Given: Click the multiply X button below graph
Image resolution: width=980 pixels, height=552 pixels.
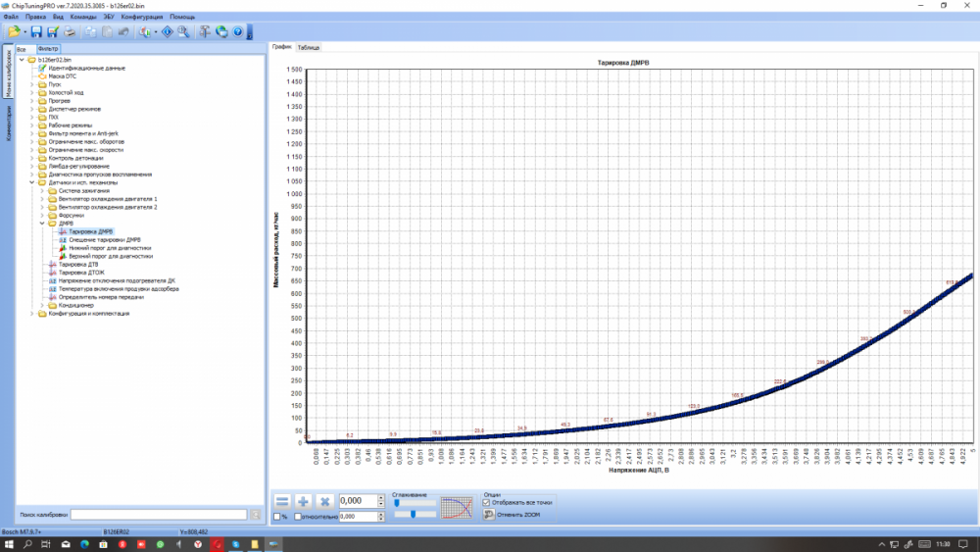Looking at the screenshot, I should pos(324,501).
